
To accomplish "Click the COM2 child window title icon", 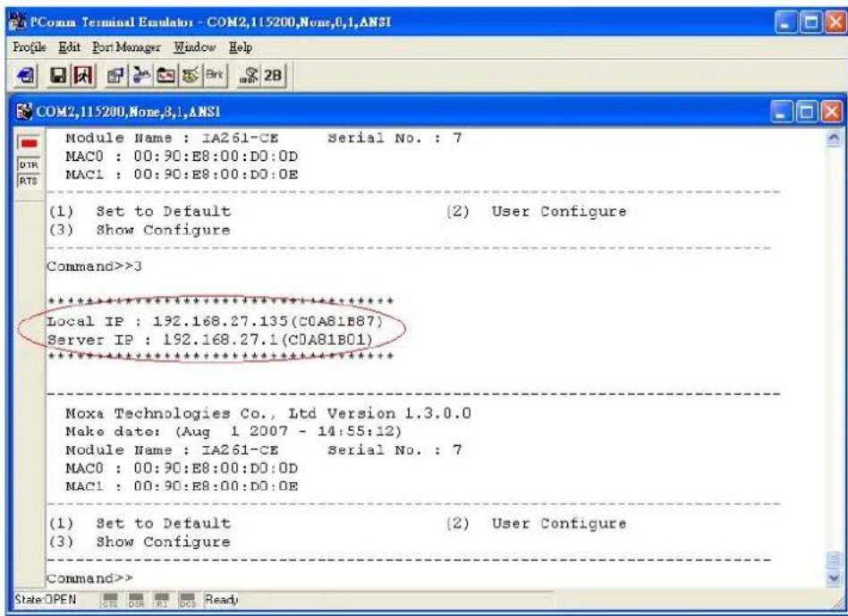I will 25,112.
